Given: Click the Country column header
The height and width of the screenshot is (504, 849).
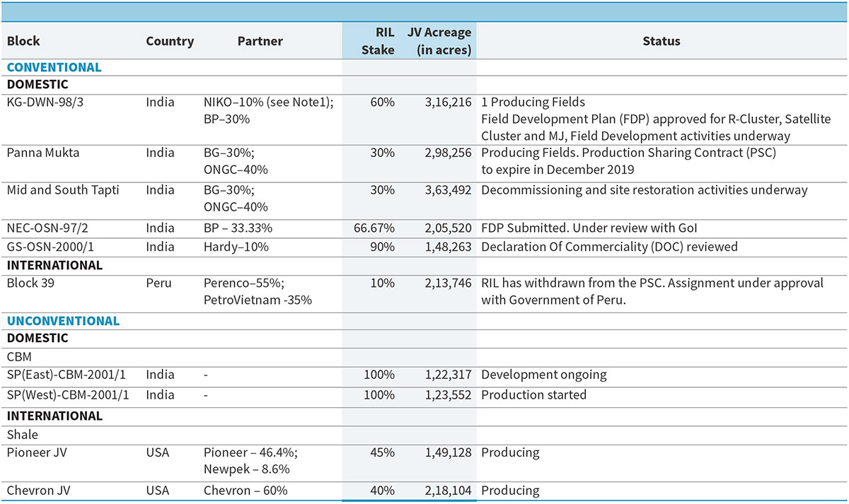Looking at the screenshot, I should (x=170, y=41).
